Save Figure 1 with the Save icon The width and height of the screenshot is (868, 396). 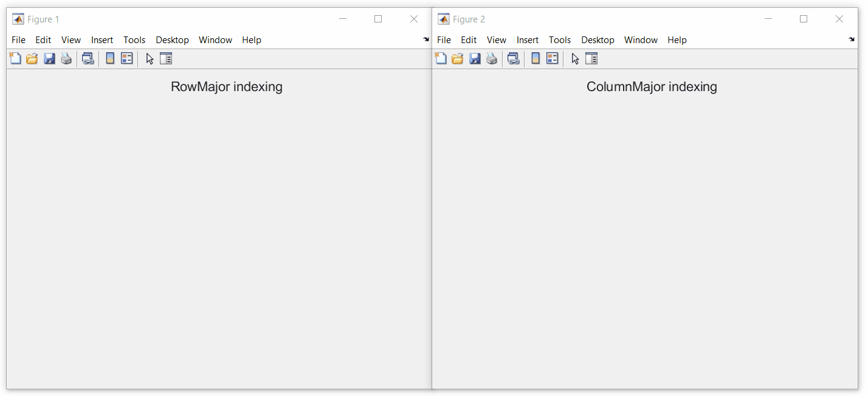pyautogui.click(x=49, y=58)
